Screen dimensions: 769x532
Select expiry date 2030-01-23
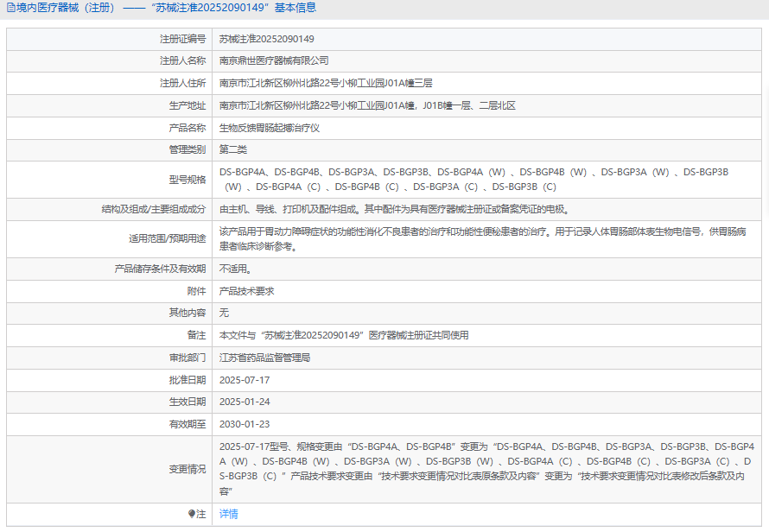click(x=245, y=424)
